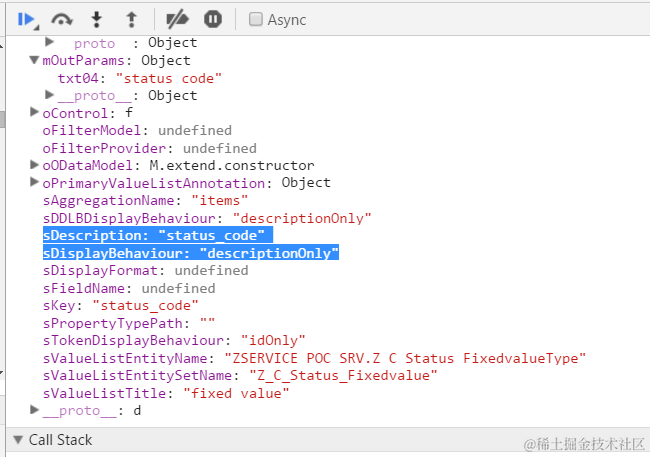
Task: Expand oODataModel M.extend.constructor
Action: 34,165
